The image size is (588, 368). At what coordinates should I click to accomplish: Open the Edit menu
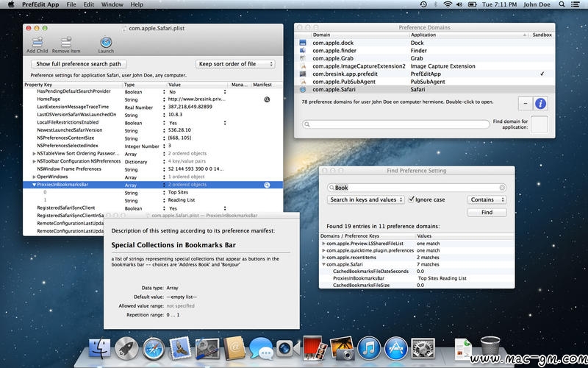pos(89,4)
